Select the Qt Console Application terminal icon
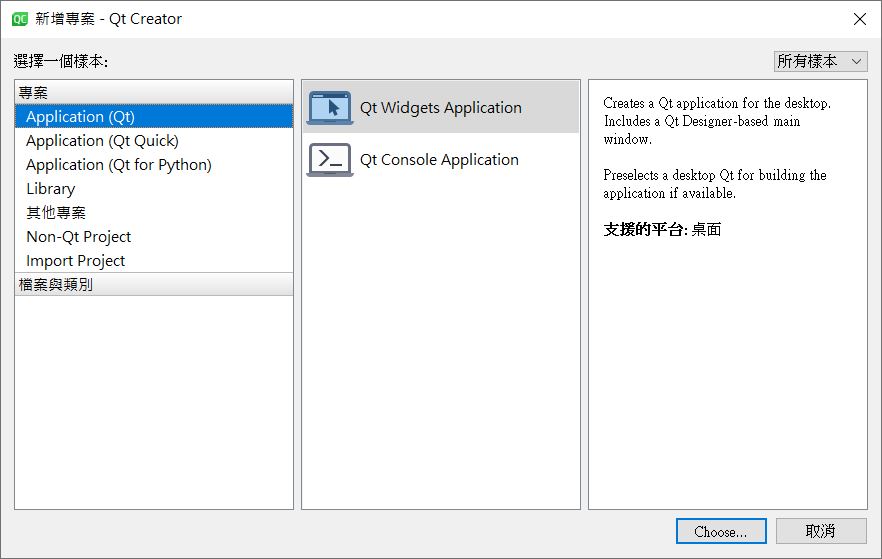882x559 pixels. (330, 160)
